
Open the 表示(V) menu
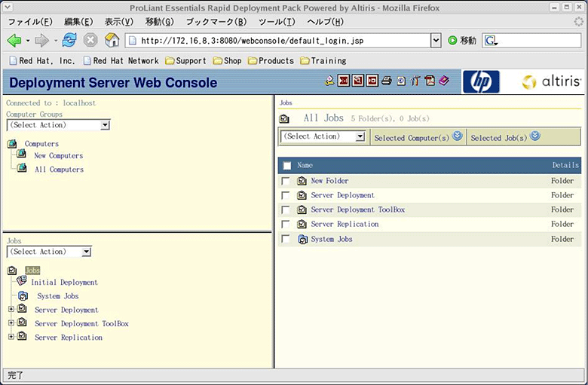point(119,22)
